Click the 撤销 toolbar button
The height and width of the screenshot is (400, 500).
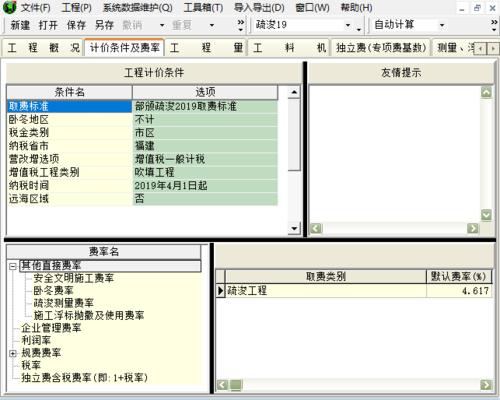coord(132,25)
